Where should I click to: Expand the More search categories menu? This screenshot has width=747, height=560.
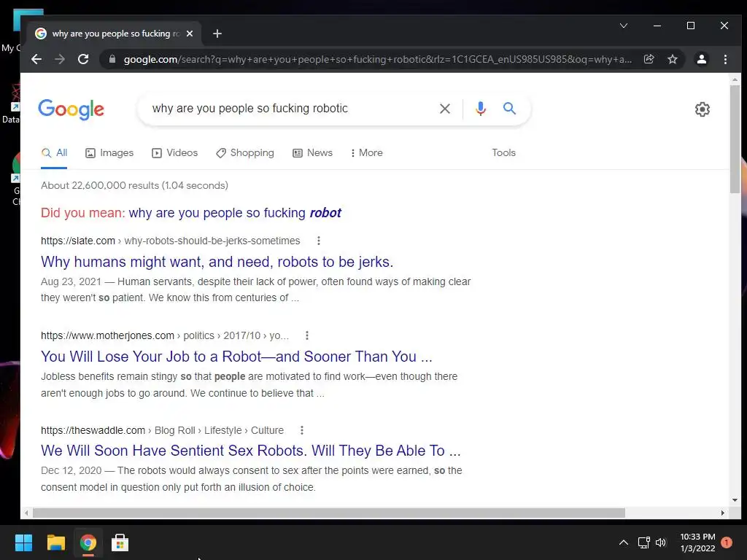[x=366, y=153]
